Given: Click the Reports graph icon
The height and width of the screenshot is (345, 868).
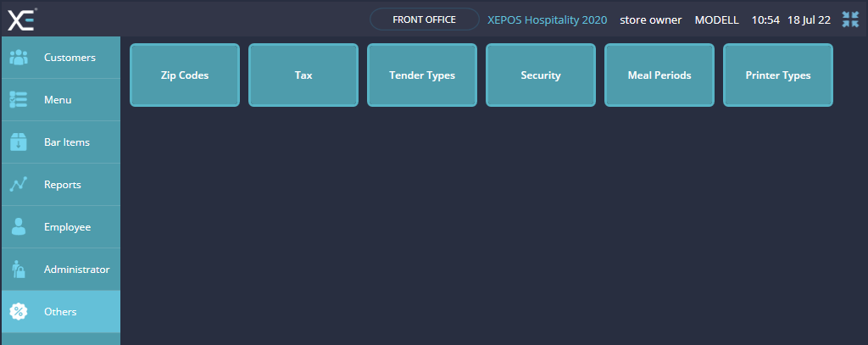Looking at the screenshot, I should tap(19, 185).
